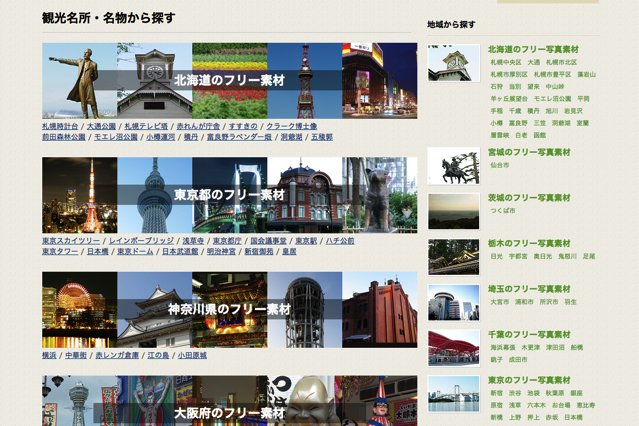This screenshot has height=426, width=639.
Task: Select the 東京スカイツリー text link
Action: point(71,241)
